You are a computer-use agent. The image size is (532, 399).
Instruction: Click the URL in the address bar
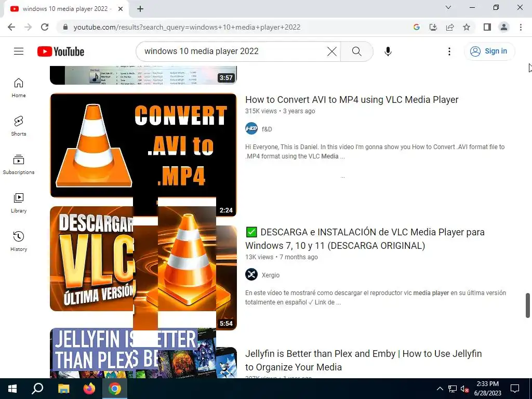187,27
